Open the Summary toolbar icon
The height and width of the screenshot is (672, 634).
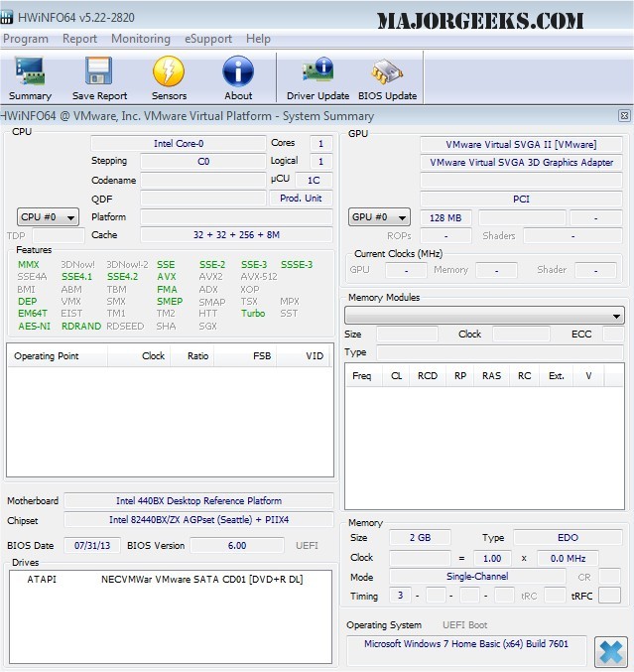(x=30, y=78)
